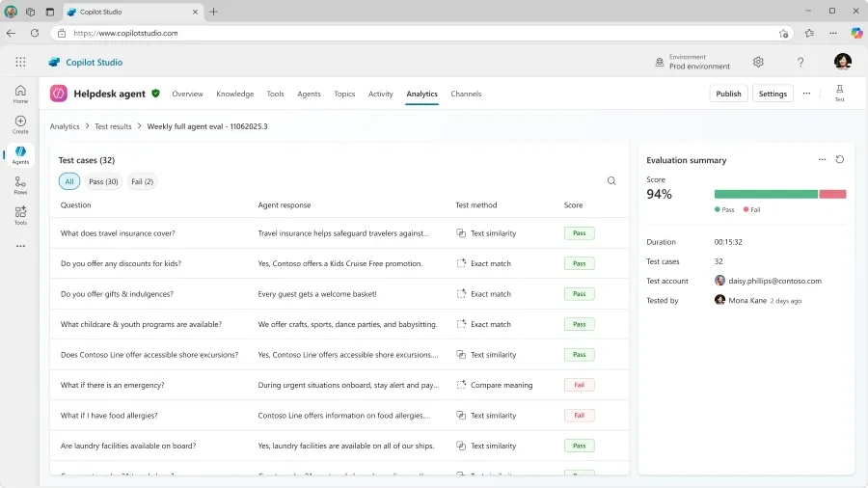Open Tools in the left sidebar

click(x=20, y=215)
